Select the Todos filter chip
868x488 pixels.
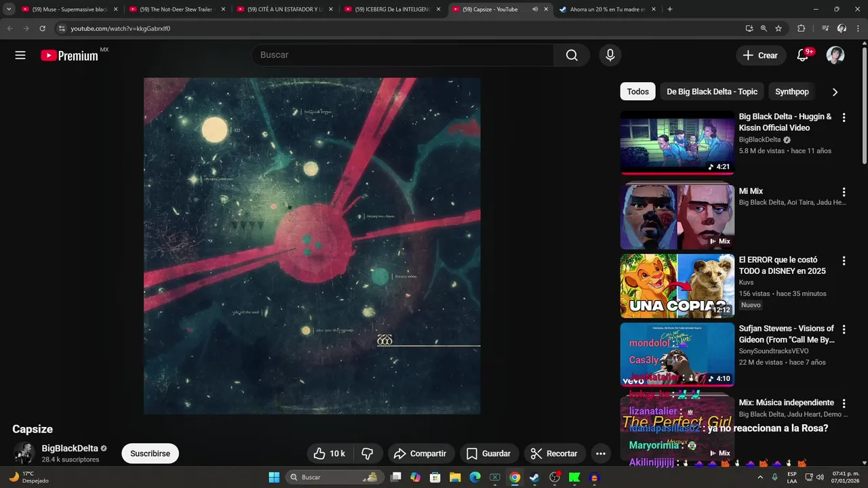(637, 91)
